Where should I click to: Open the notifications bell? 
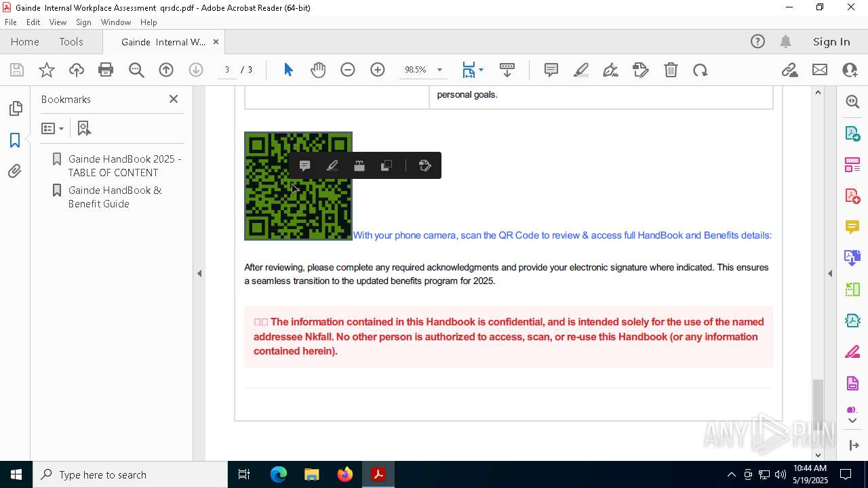(785, 41)
